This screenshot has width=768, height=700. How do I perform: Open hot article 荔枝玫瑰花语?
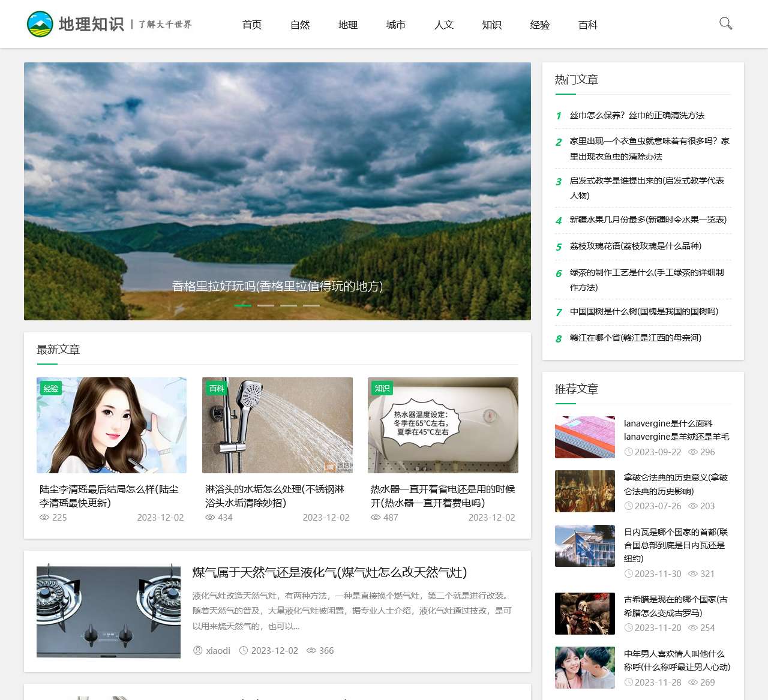tap(635, 246)
